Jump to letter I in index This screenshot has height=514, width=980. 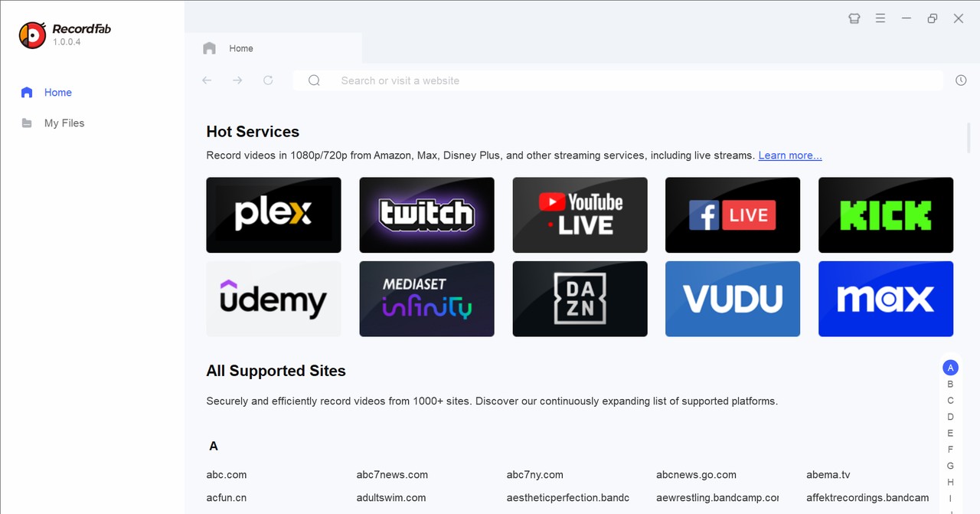click(x=950, y=499)
